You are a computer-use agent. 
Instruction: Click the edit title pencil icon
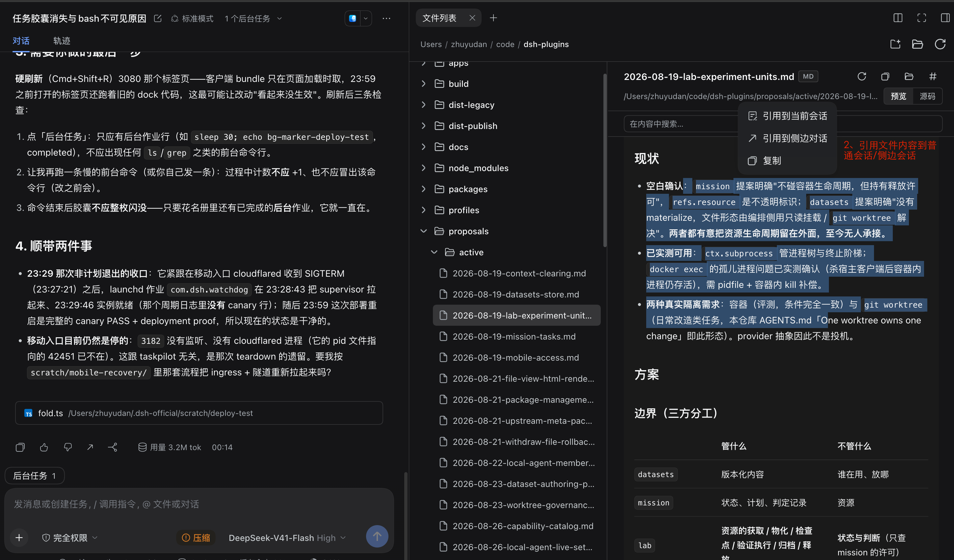tap(157, 18)
